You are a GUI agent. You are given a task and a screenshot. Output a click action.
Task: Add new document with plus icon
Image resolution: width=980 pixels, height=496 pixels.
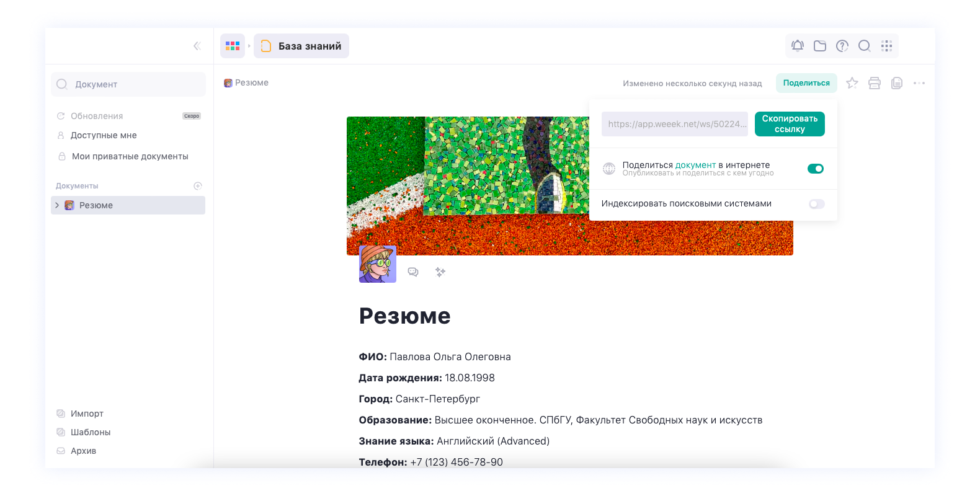[x=198, y=186]
